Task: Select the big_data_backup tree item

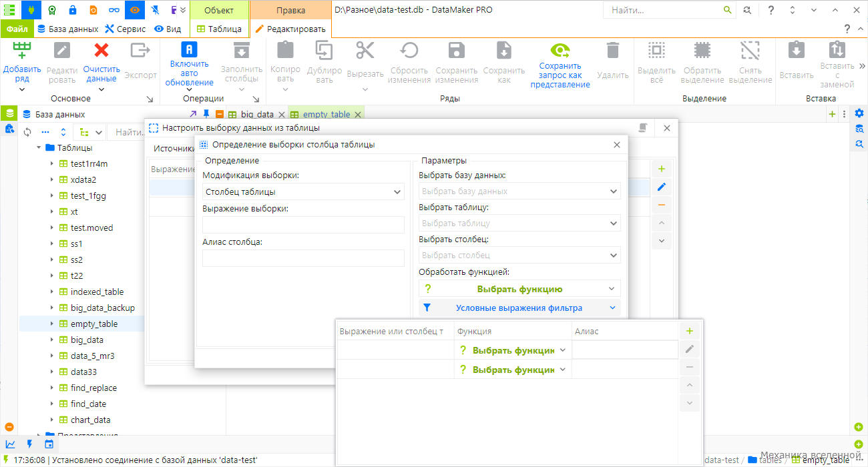Action: tap(103, 308)
